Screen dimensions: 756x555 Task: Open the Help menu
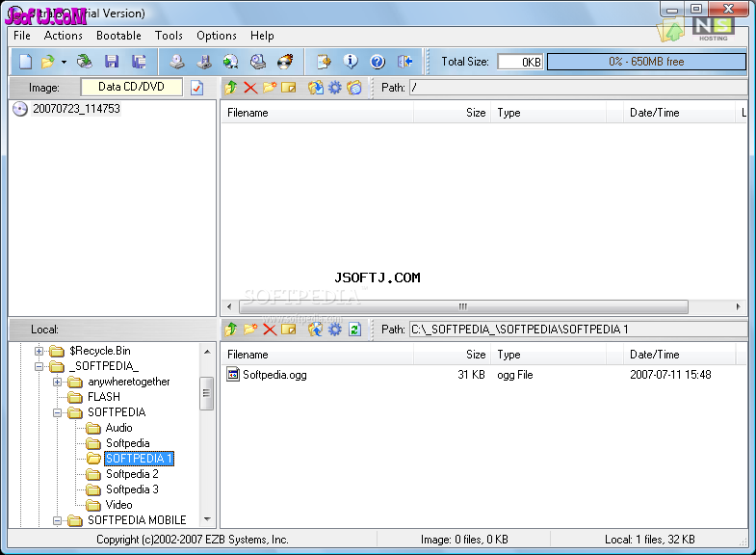[x=262, y=36]
